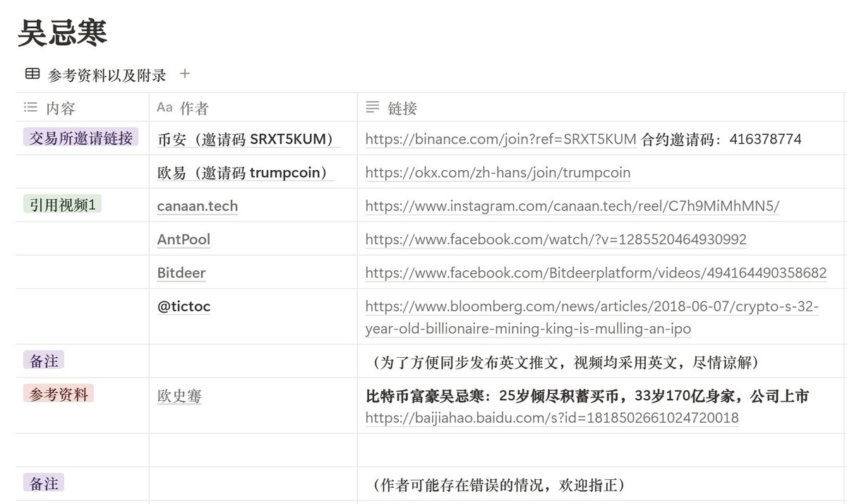
Task: Click the table view icon beside 参考资料以及附录
Action: [x=32, y=73]
